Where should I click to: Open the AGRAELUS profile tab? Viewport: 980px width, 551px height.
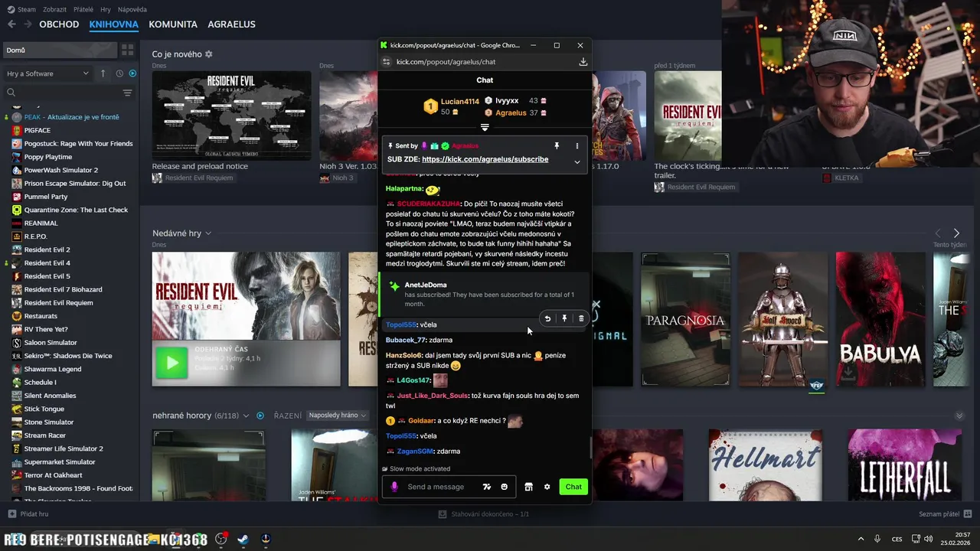point(231,24)
